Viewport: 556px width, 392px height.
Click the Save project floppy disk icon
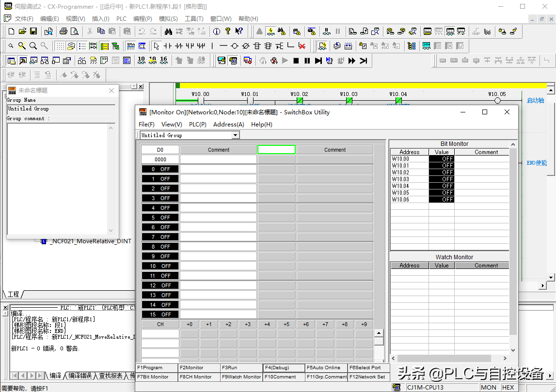point(33,31)
